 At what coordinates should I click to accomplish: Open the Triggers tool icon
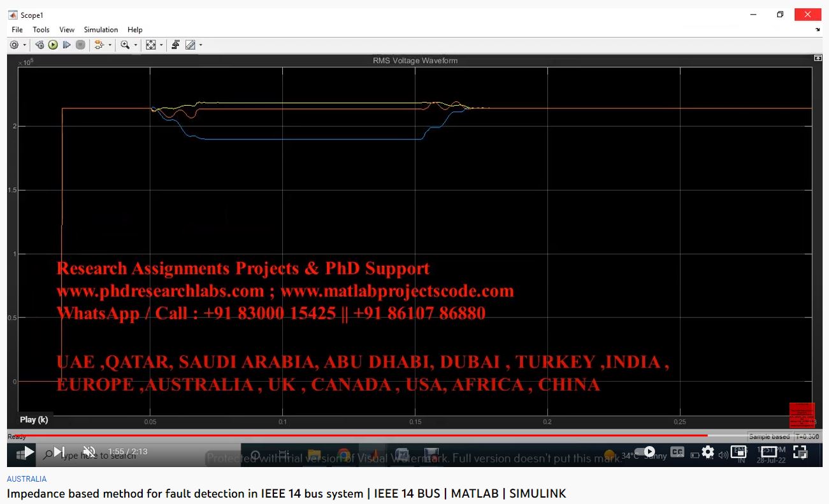pos(176,45)
